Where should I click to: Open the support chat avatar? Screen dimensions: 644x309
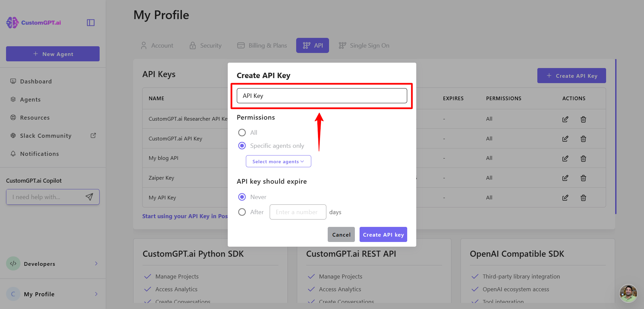coord(628,294)
